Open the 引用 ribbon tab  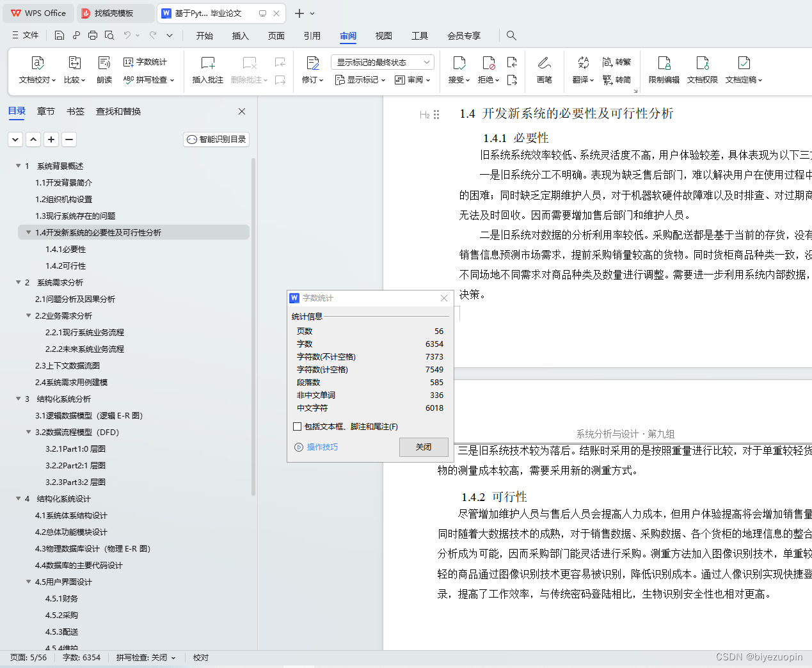point(312,36)
